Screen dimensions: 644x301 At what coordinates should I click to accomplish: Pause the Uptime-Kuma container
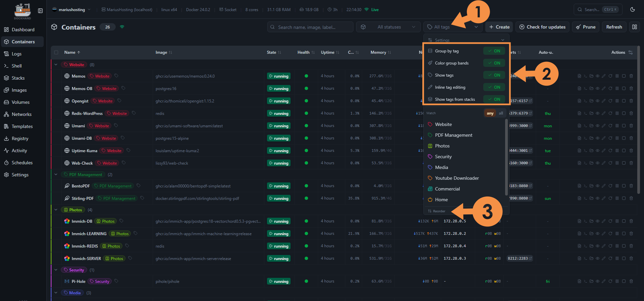617,151
